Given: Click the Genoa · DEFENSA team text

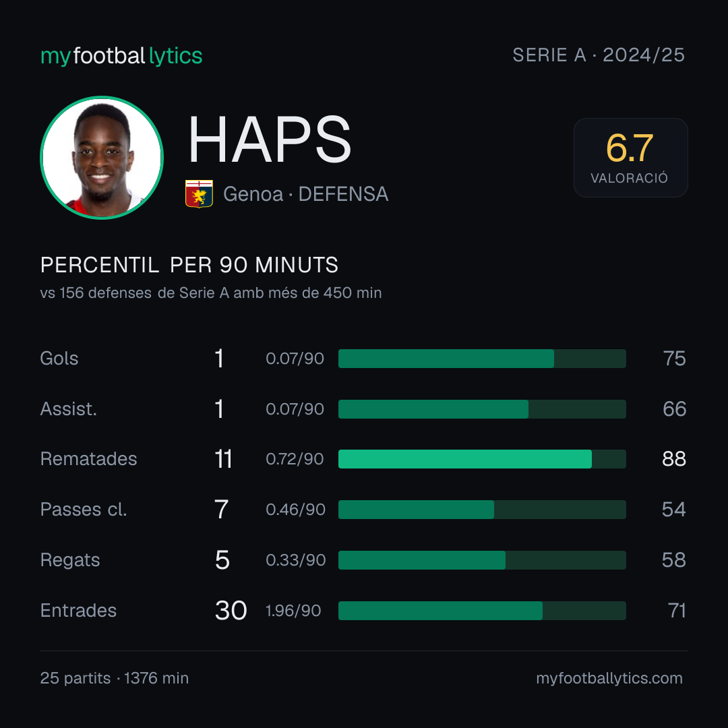Looking at the screenshot, I should point(305,194).
